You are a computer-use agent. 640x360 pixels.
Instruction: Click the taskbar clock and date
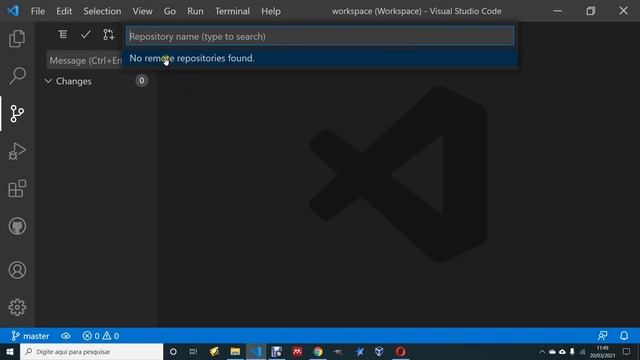pos(602,351)
